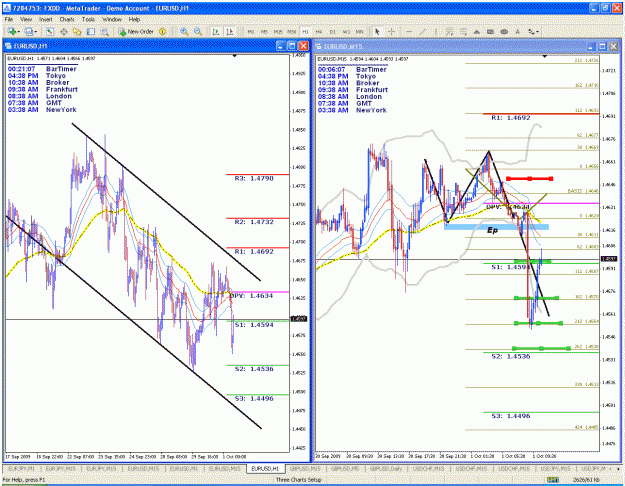Image resolution: width=625 pixels, height=486 pixels.
Task: Draw a horizontal line tool
Action: (409, 31)
